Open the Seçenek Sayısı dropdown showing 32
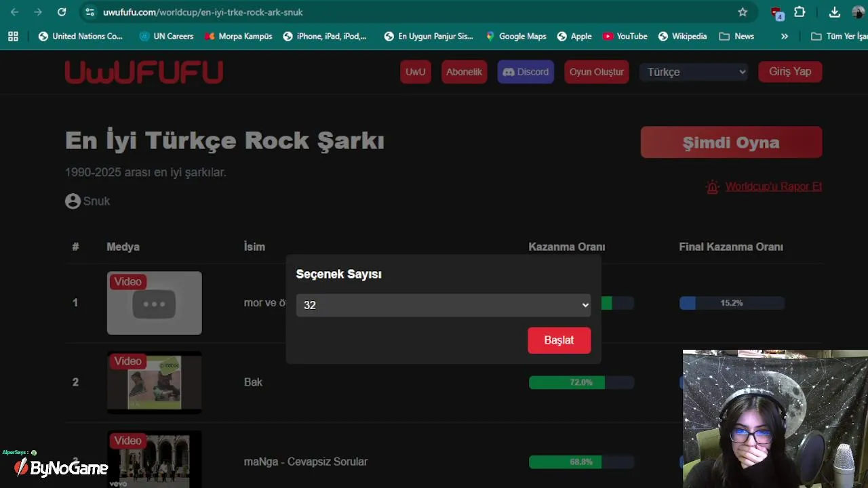 click(443, 305)
